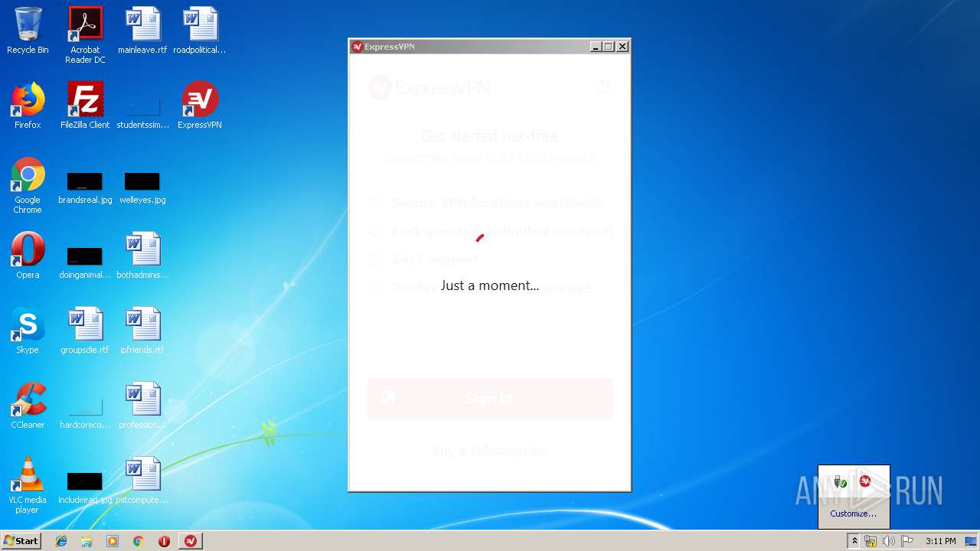The height and width of the screenshot is (551, 980).
Task: Open Opera desktop shortcut
Action: (28, 256)
